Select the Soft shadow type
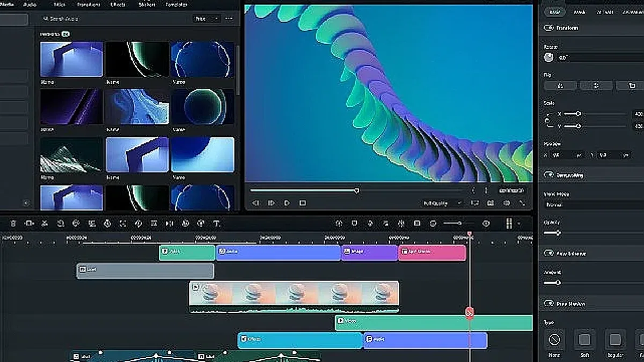This screenshot has height=362, width=644. coord(585,339)
